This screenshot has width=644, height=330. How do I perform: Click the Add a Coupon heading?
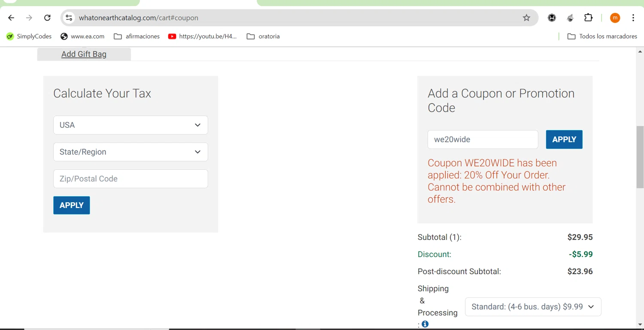501,101
